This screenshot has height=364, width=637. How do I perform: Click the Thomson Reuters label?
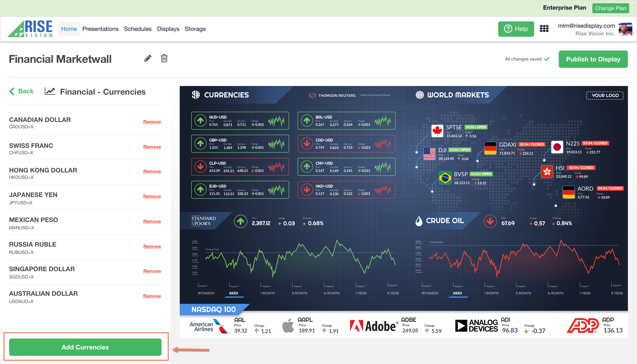(x=333, y=96)
